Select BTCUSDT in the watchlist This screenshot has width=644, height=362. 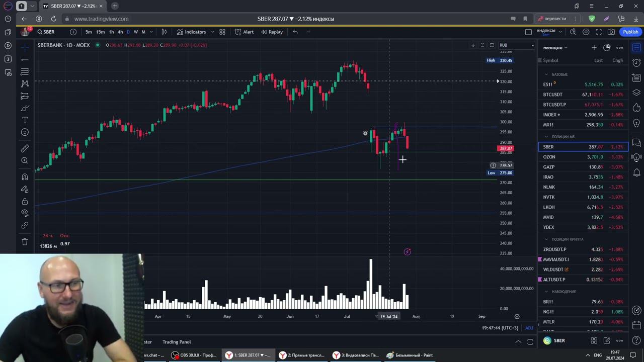pos(583,95)
